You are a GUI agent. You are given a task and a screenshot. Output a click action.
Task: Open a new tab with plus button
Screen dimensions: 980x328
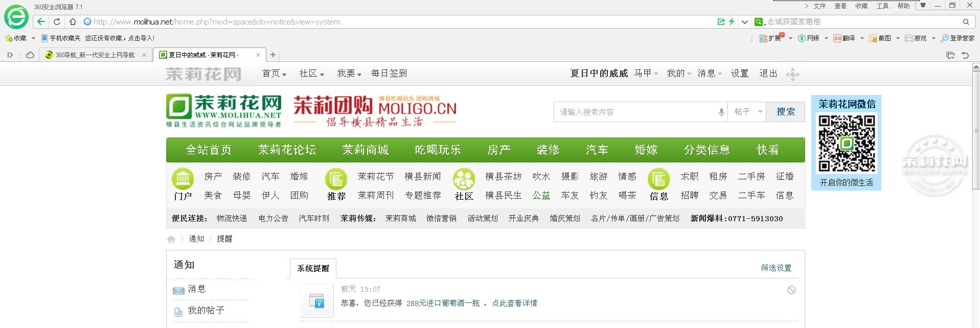click(273, 55)
